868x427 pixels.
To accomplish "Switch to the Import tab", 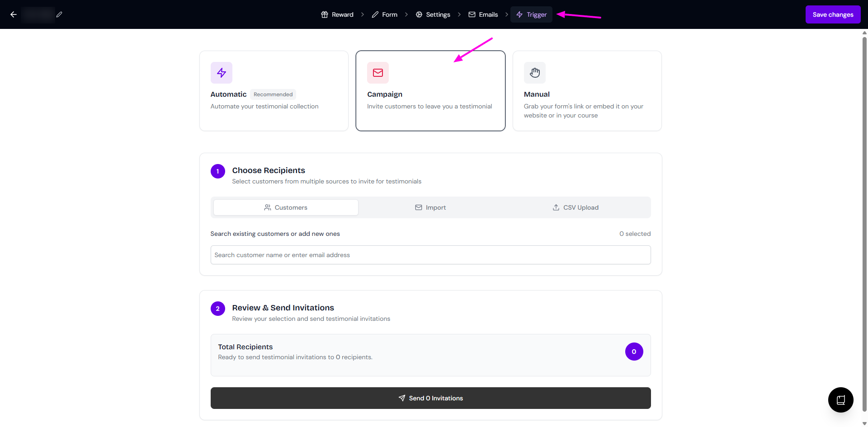I will tap(430, 207).
